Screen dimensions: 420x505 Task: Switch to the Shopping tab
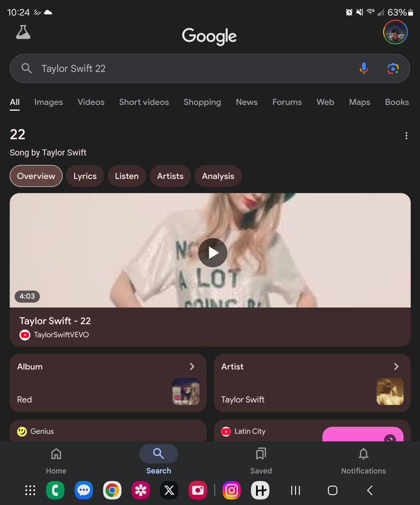coord(202,102)
